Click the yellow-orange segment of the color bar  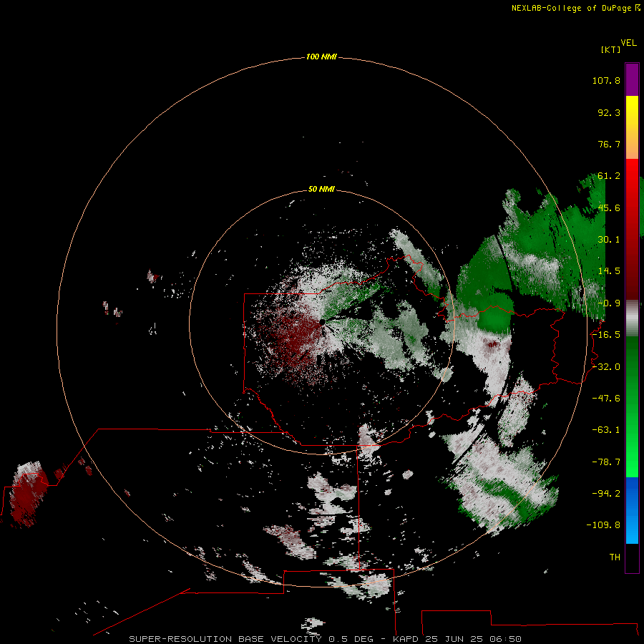pyautogui.click(x=632, y=127)
